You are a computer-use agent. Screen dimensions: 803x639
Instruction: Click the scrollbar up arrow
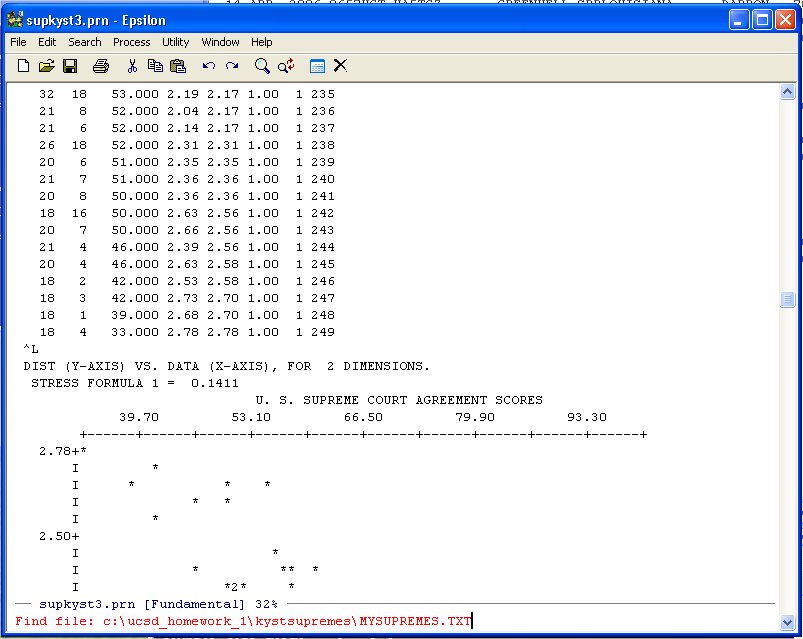point(787,92)
